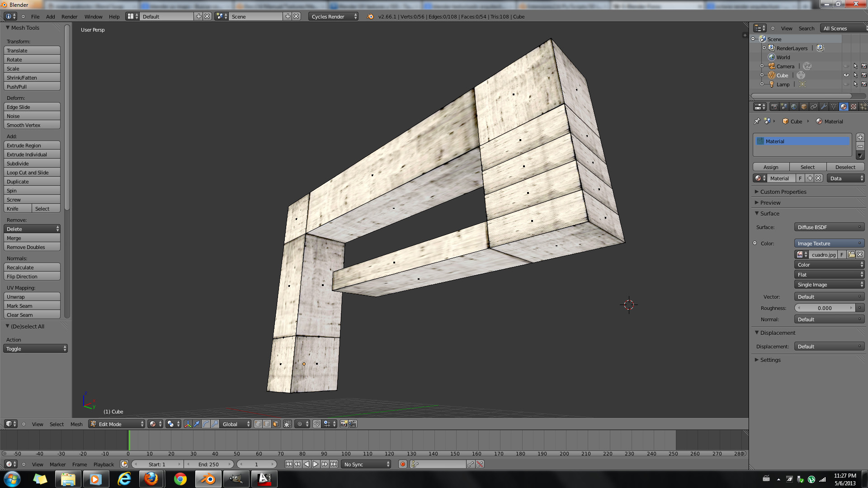Viewport: 868px width, 488px height.
Task: Toggle Cube visibility eye in outliner
Action: 846,75
